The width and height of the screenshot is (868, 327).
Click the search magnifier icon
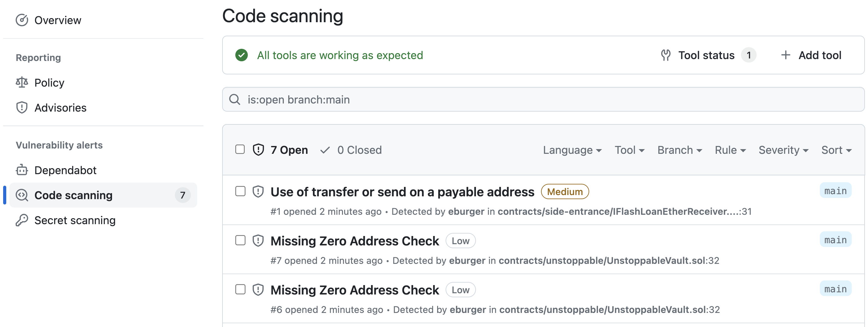pyautogui.click(x=234, y=100)
